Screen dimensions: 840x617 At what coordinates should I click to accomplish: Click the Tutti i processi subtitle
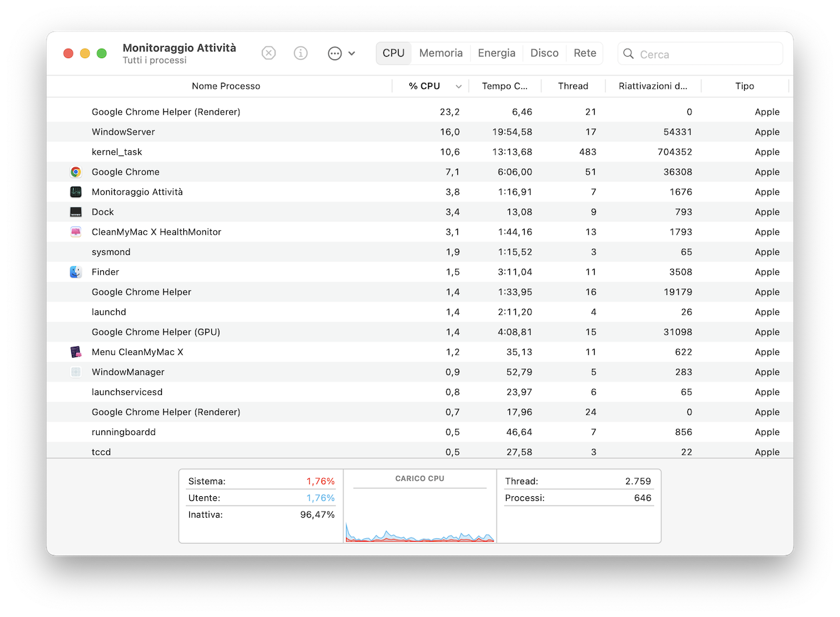[155, 60]
